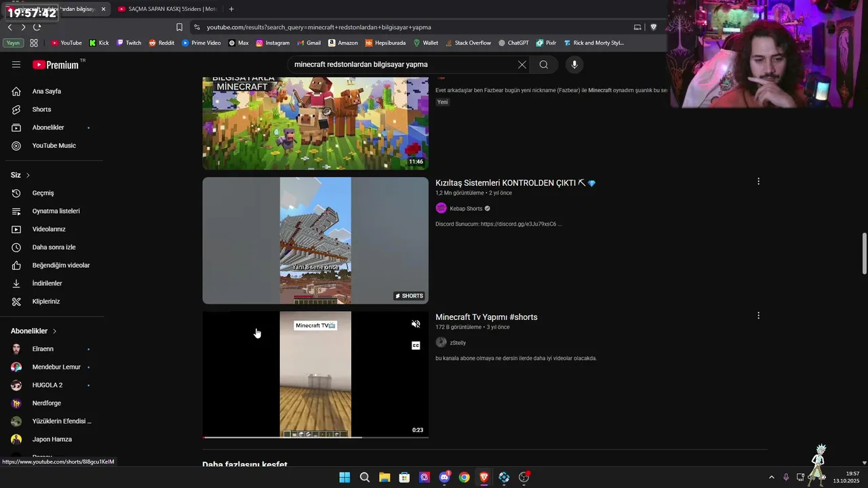This screenshot has height=488, width=868.
Task: Open a new browser tab
Action: click(231, 9)
